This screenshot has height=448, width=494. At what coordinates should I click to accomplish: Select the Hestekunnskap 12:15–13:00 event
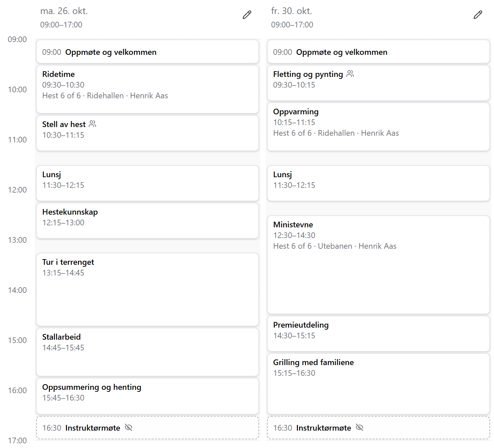pyautogui.click(x=148, y=221)
